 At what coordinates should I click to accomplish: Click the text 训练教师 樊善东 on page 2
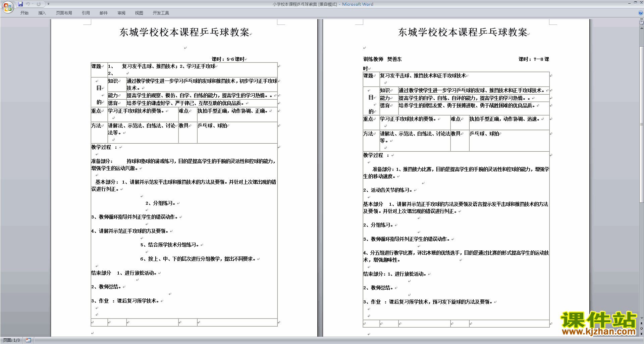tap(382, 59)
